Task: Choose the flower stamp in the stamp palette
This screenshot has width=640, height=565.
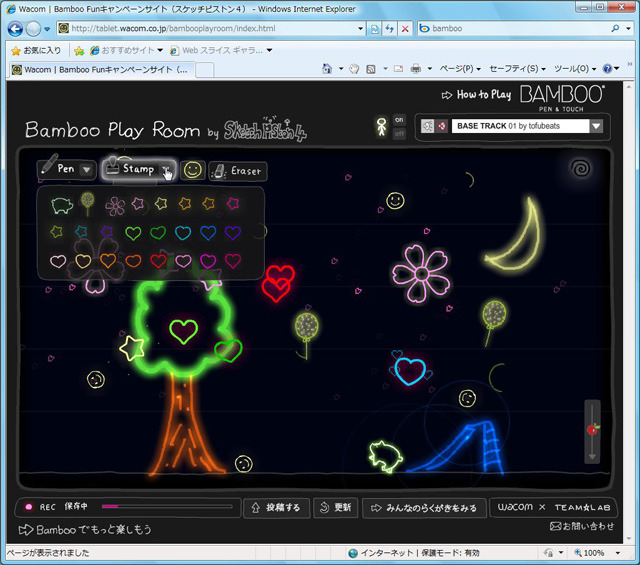Action: pos(115,206)
